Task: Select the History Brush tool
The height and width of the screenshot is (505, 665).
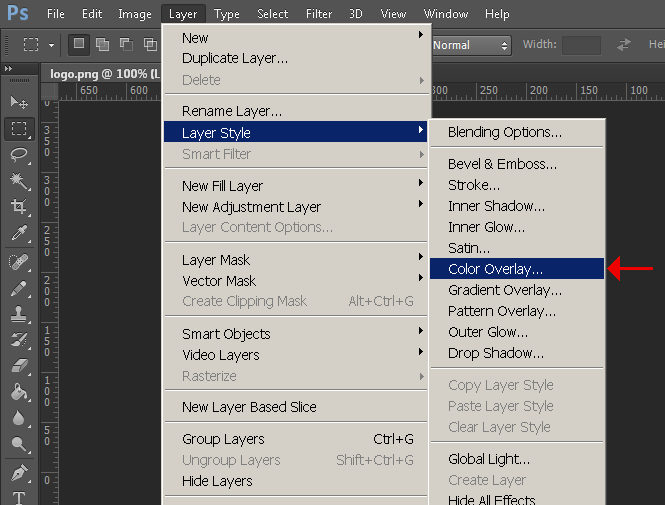Action: (19, 340)
